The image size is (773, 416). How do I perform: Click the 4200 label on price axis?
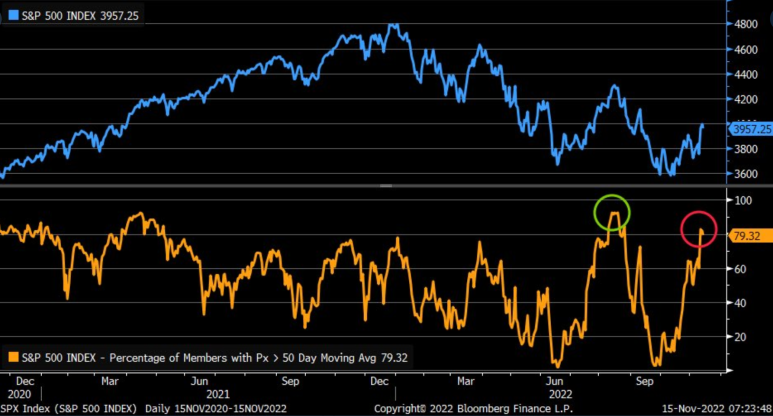coord(746,99)
